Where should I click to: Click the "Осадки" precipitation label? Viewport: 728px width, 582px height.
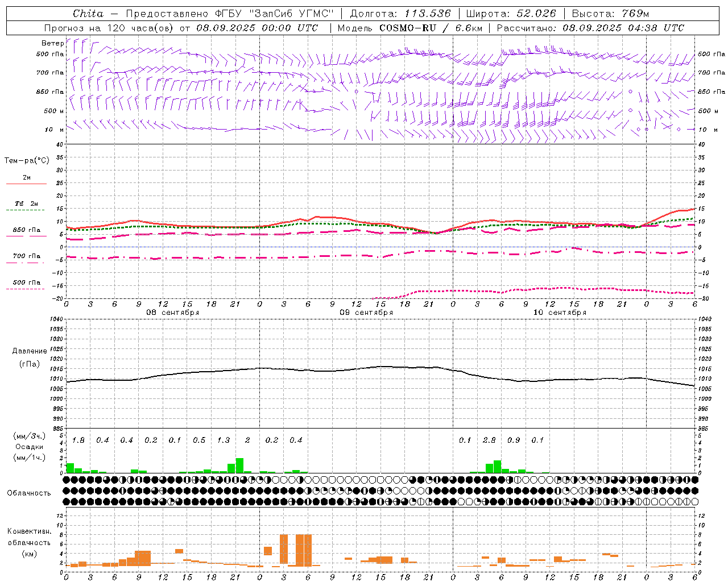click(30, 447)
